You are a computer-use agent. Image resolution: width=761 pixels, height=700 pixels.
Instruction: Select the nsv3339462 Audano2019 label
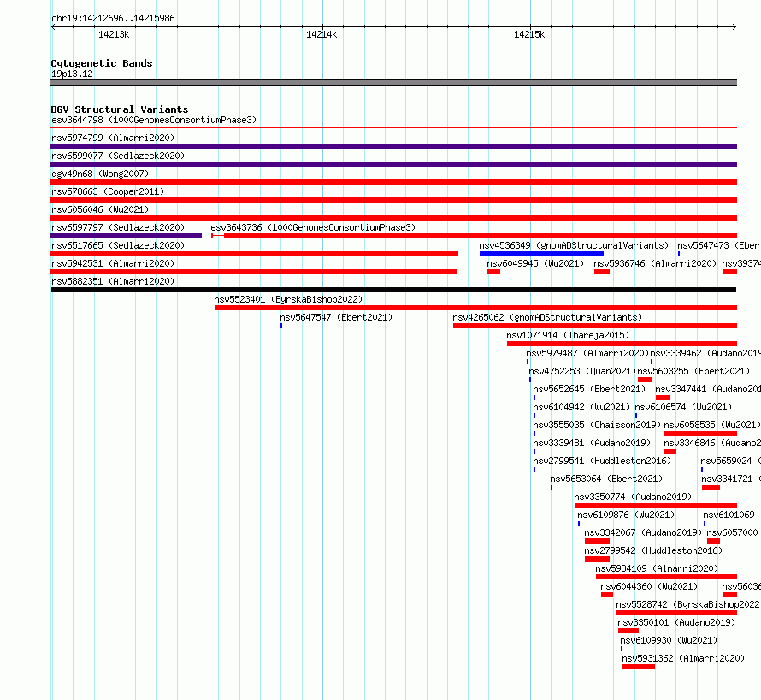coord(705,353)
